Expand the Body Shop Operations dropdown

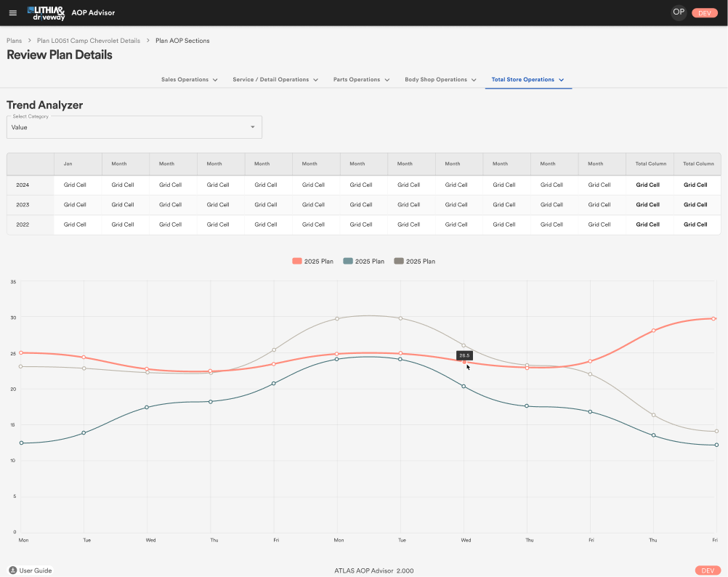(x=440, y=80)
